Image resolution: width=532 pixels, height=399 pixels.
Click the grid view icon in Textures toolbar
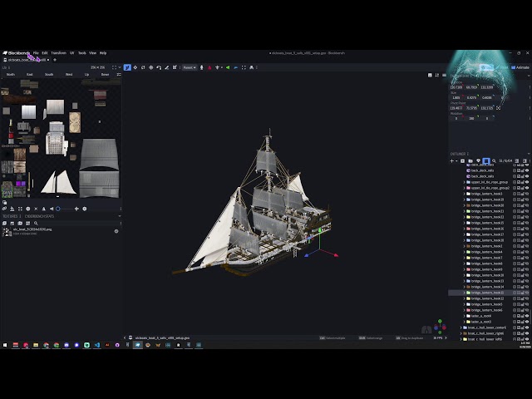click(27, 224)
